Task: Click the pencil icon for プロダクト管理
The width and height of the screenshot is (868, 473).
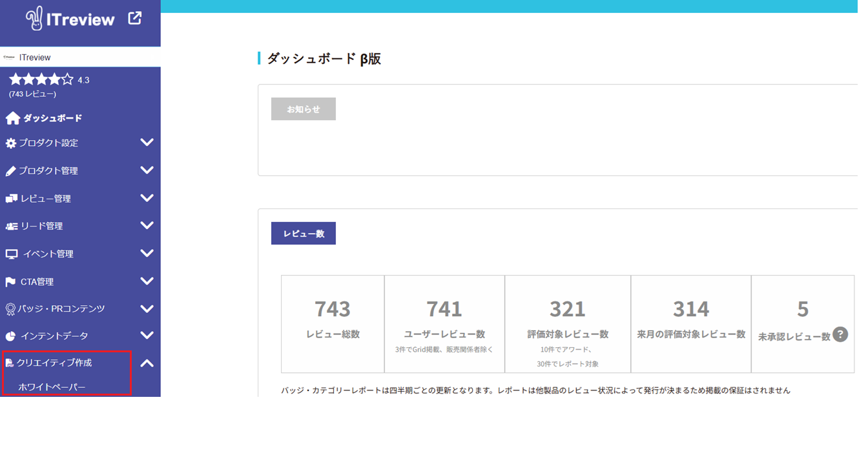Action: click(10, 171)
